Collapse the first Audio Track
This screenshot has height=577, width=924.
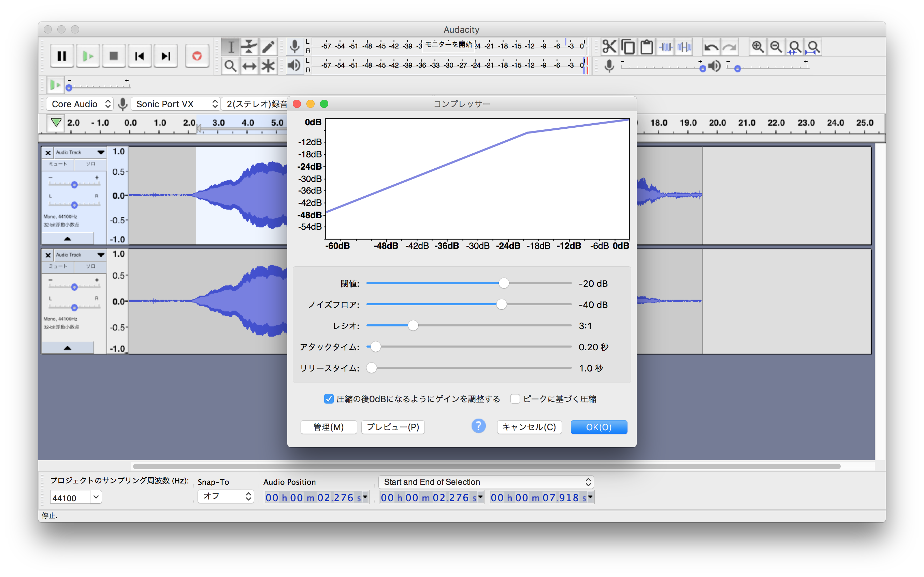[x=68, y=239]
